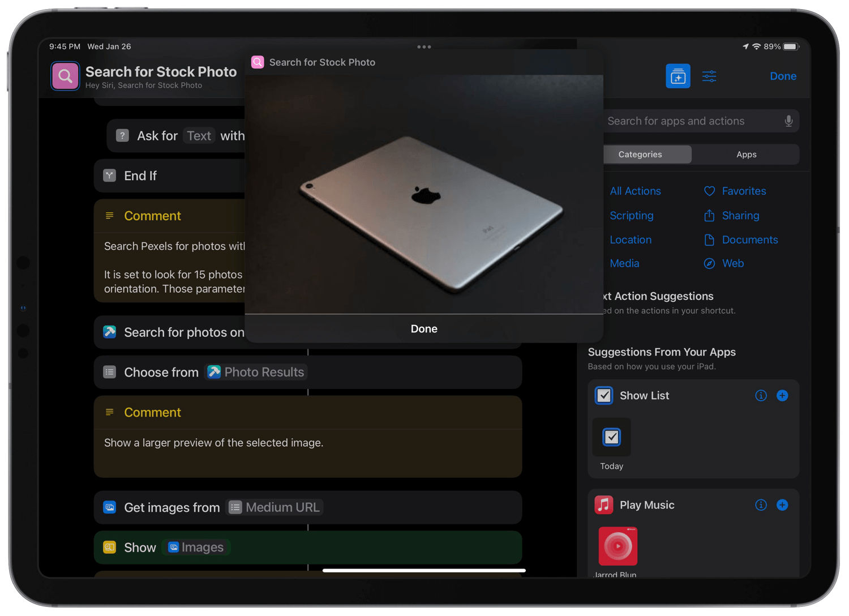Click the Show List checkbox app icon
The width and height of the screenshot is (849, 616).
pos(604,395)
